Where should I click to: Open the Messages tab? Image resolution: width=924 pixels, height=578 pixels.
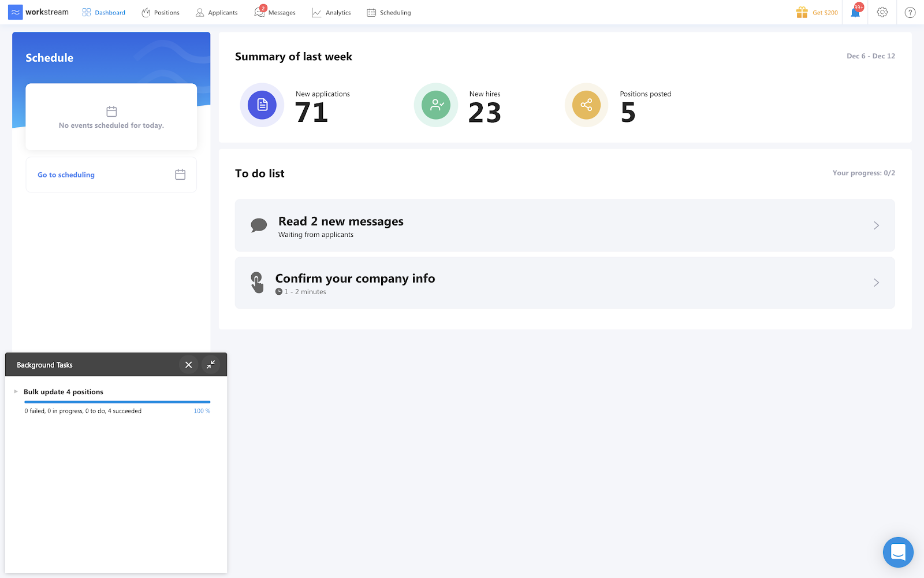click(275, 12)
